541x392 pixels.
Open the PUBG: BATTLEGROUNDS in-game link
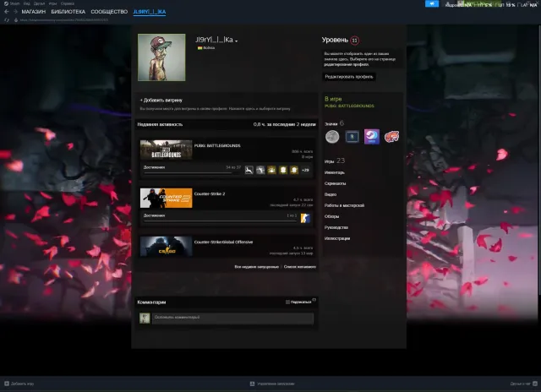coord(349,106)
